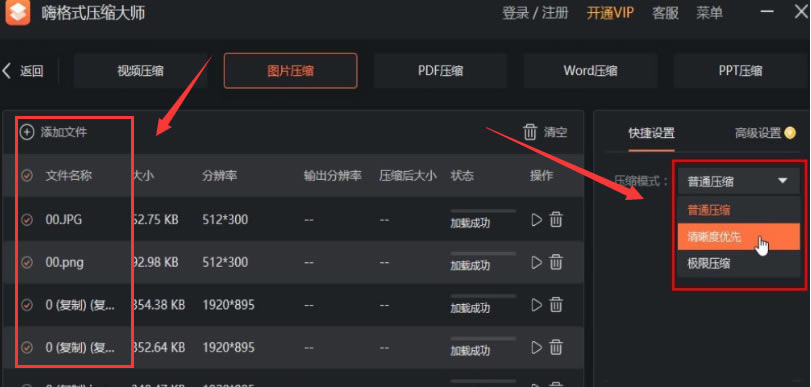Click the 压缩后大小 column header
This screenshot has height=387, width=811.
click(408, 176)
